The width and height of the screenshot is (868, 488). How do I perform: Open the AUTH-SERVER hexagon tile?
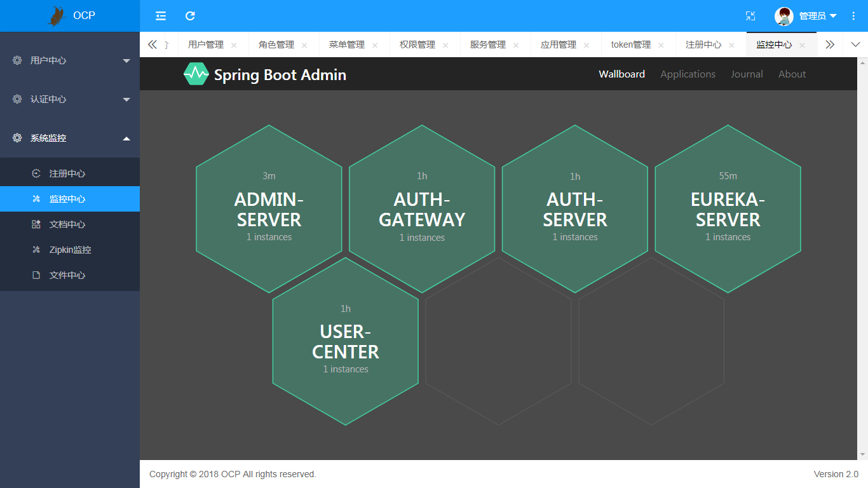[x=575, y=208]
